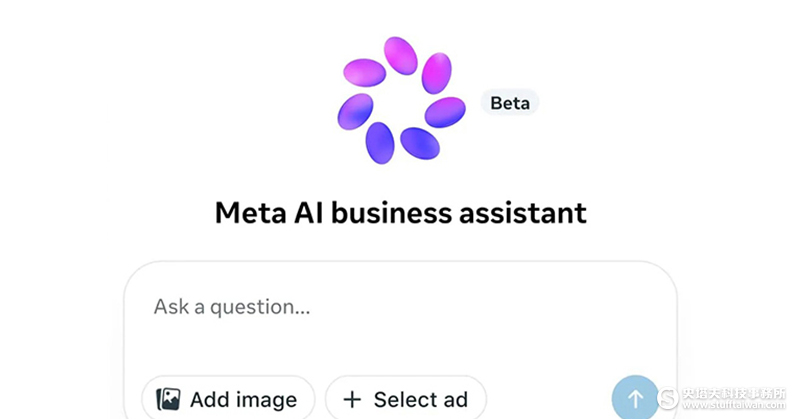Viewport: 800px width, 419px height.
Task: Click the upper-left pink petal of the logo
Action: coord(364,72)
